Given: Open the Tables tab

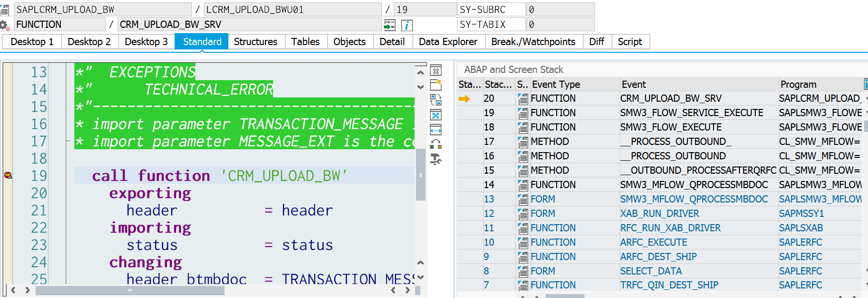Looking at the screenshot, I should (306, 42).
